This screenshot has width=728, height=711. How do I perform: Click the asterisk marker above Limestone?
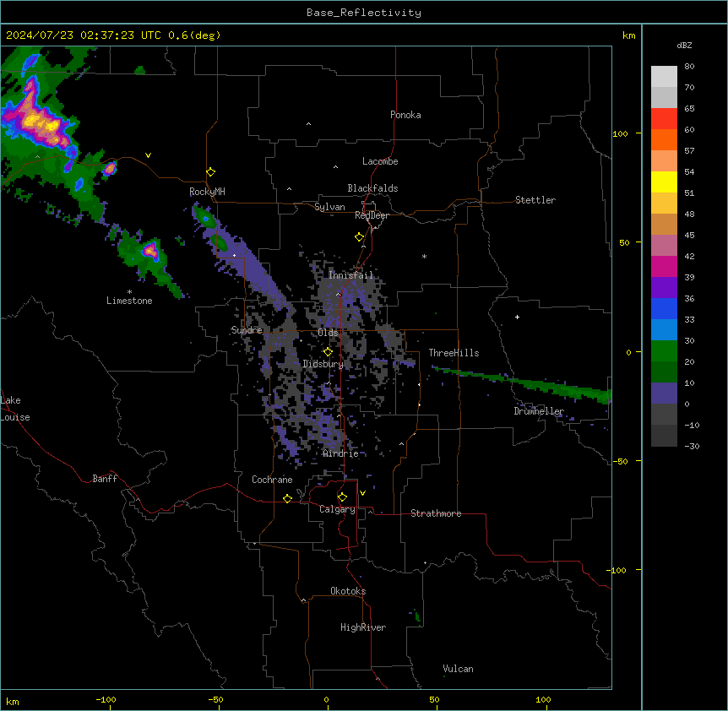click(129, 292)
